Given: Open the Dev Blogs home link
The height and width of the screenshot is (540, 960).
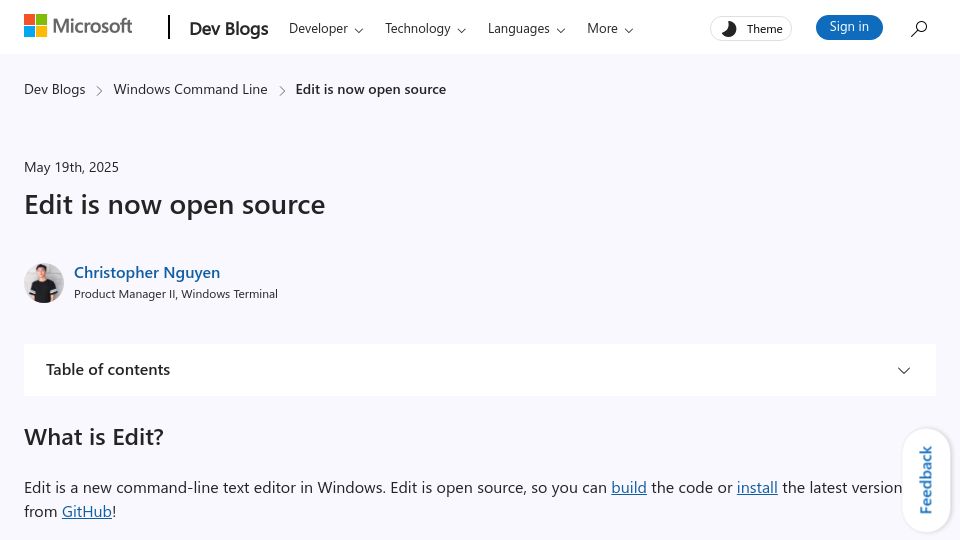Looking at the screenshot, I should coord(228,29).
